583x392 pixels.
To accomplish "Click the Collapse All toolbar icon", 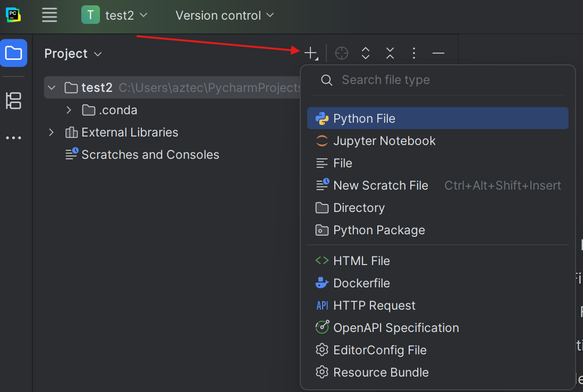I will [390, 53].
